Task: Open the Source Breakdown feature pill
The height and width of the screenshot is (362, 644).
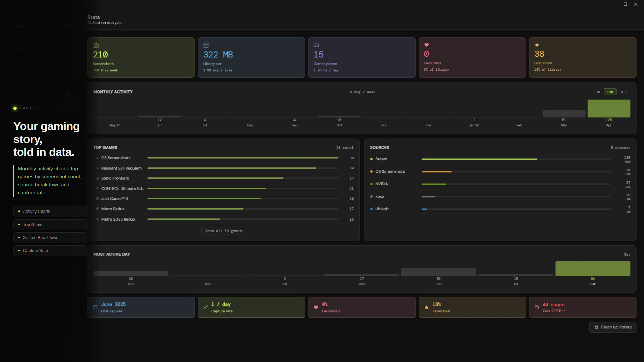Action: [x=50, y=238]
